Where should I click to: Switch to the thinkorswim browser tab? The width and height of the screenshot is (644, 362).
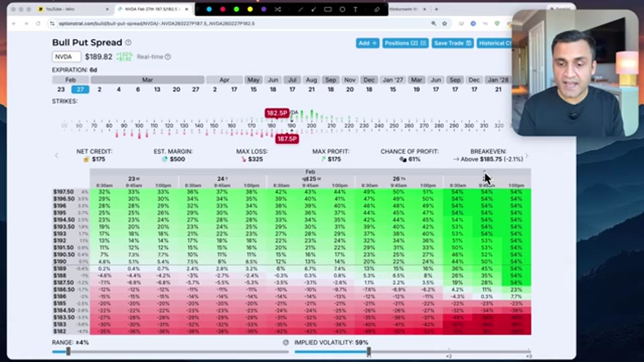pos(409,9)
